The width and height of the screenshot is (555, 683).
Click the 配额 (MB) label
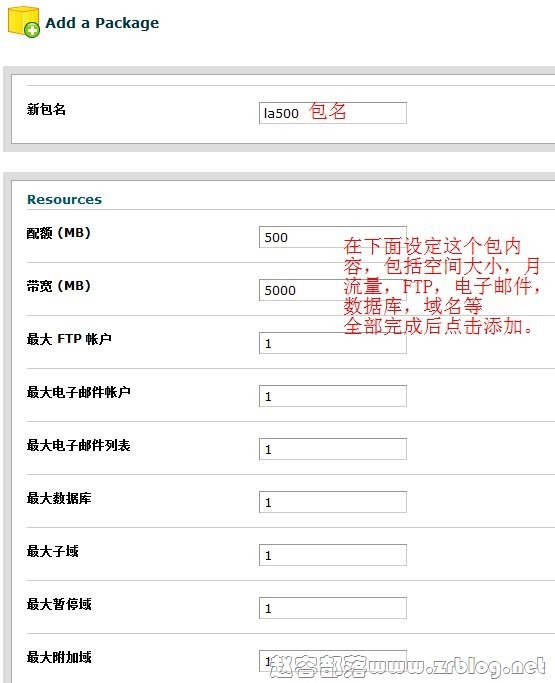coord(59,233)
